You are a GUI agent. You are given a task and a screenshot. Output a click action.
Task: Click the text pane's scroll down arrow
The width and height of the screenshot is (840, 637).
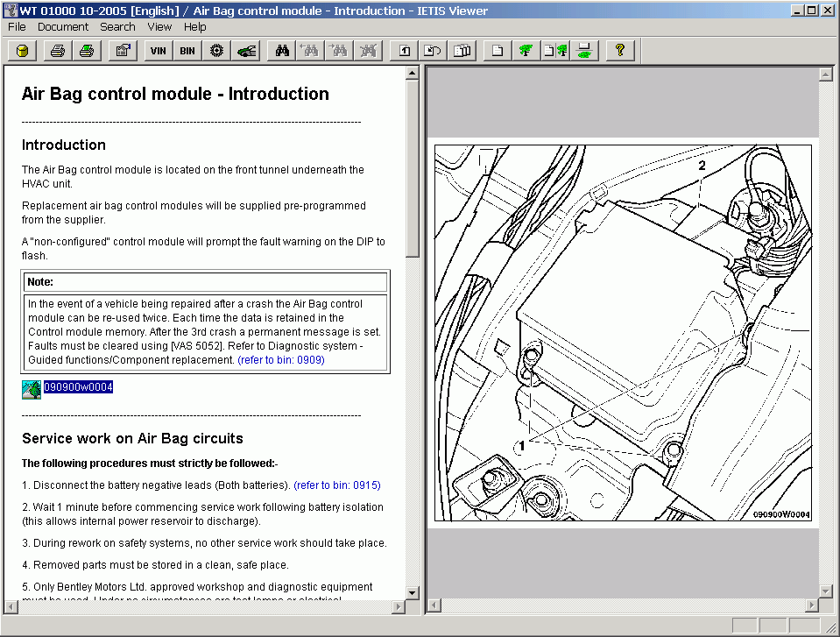tap(413, 593)
